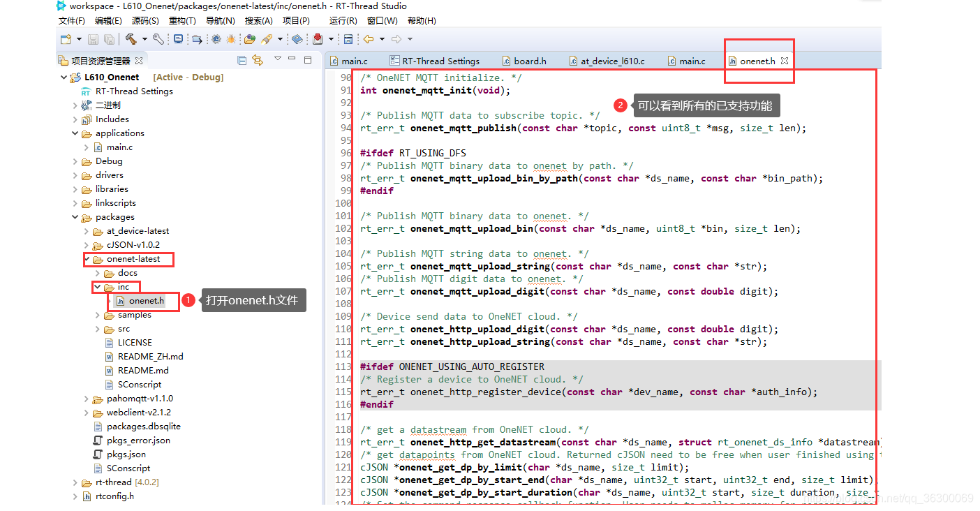The width and height of the screenshot is (980, 511).
Task: Click the red download arrow icon
Action: [x=318, y=39]
